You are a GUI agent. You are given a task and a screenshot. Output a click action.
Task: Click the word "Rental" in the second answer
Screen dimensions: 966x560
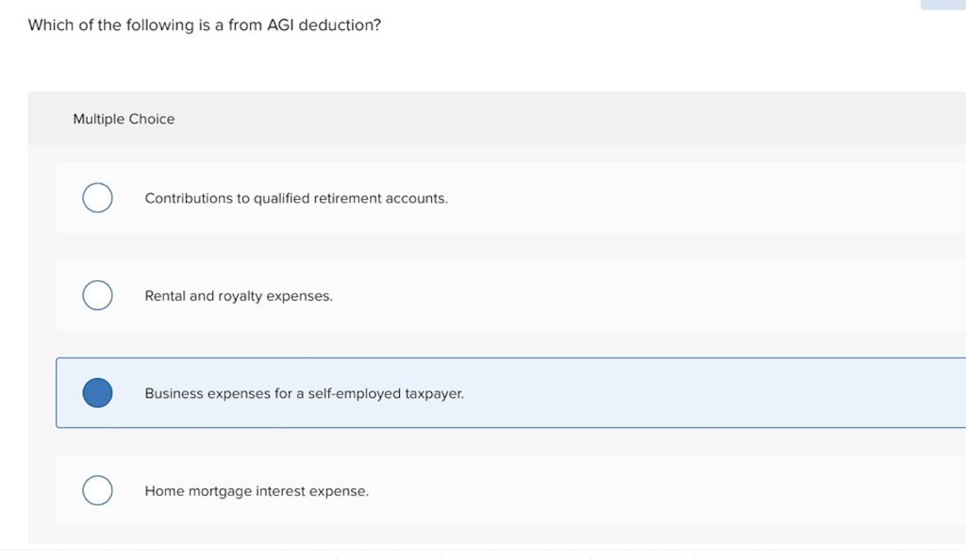pyautogui.click(x=165, y=296)
